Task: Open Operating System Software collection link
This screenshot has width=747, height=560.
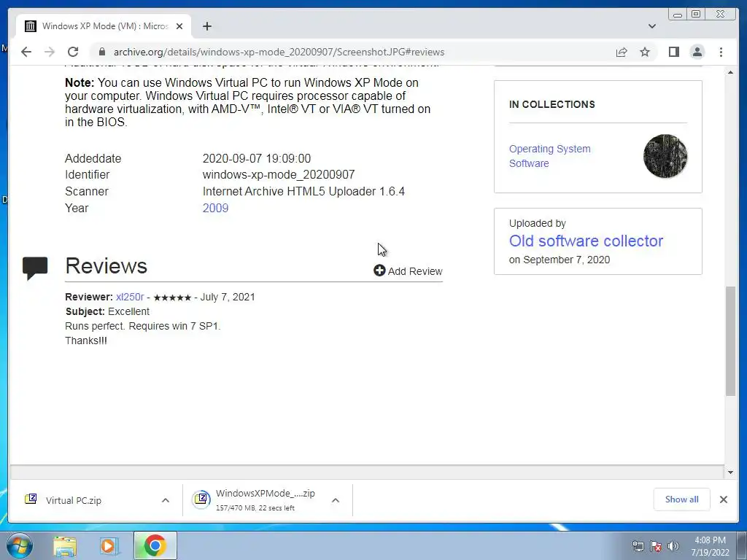Action: click(550, 156)
